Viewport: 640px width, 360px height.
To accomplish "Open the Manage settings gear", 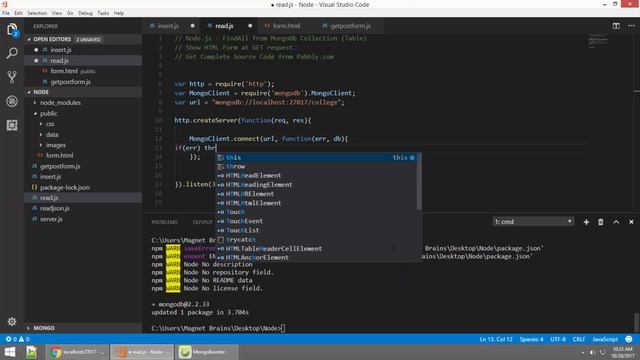I will click(12, 322).
